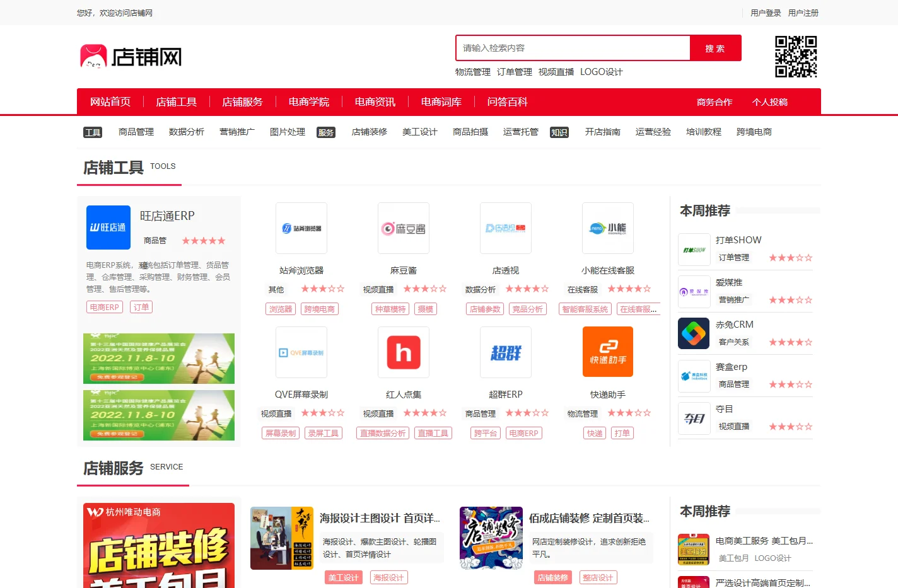Open the 旺店通ERP title link

167,216
